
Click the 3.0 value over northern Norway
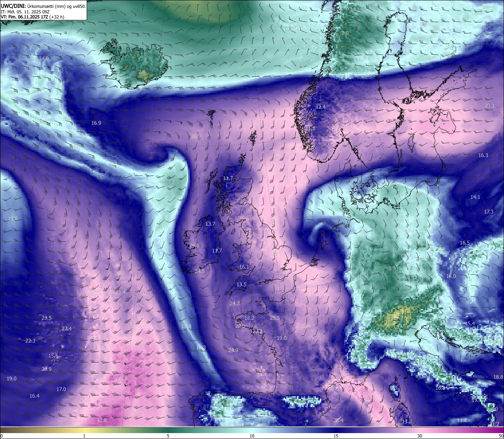tap(345, 33)
